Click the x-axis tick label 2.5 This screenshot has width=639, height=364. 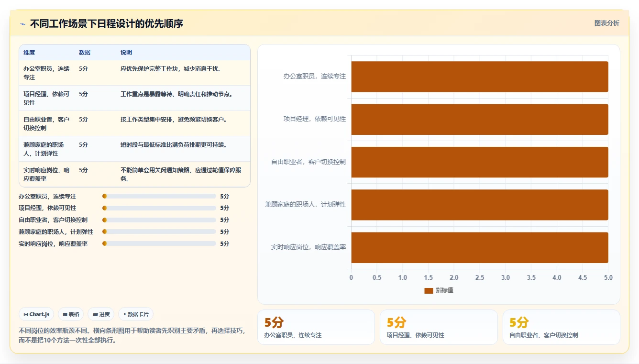point(480,278)
